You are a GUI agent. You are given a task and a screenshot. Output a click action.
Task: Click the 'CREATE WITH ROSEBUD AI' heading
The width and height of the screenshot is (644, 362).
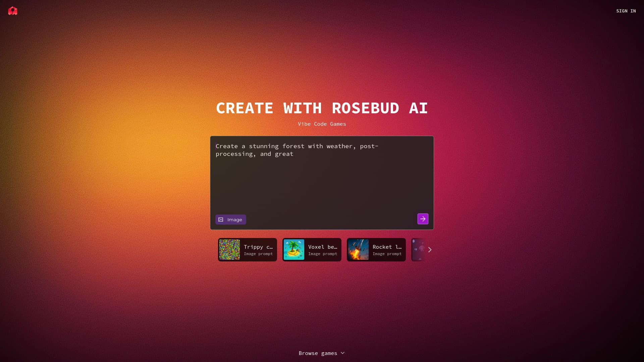[322, 108]
